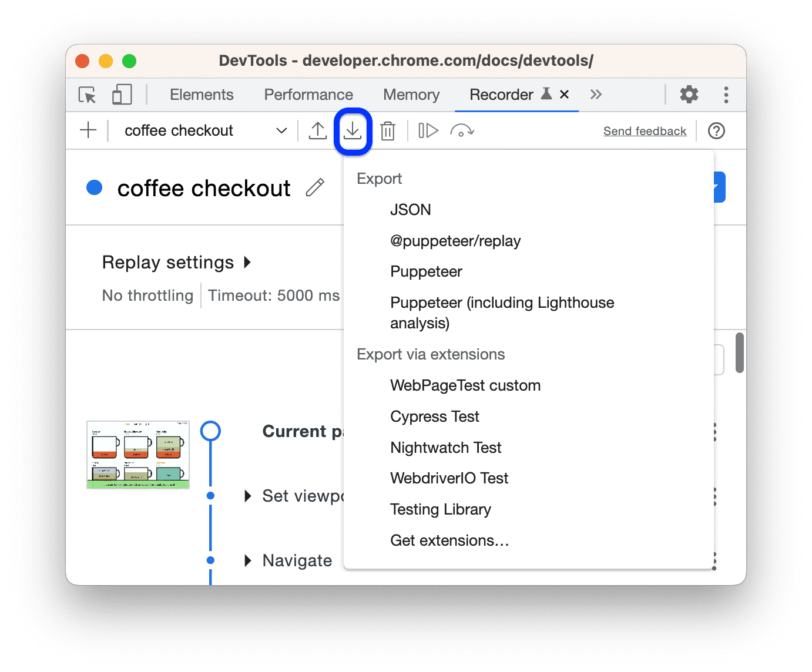Rename recording using the pencil icon
The image size is (812, 672).
[x=316, y=187]
